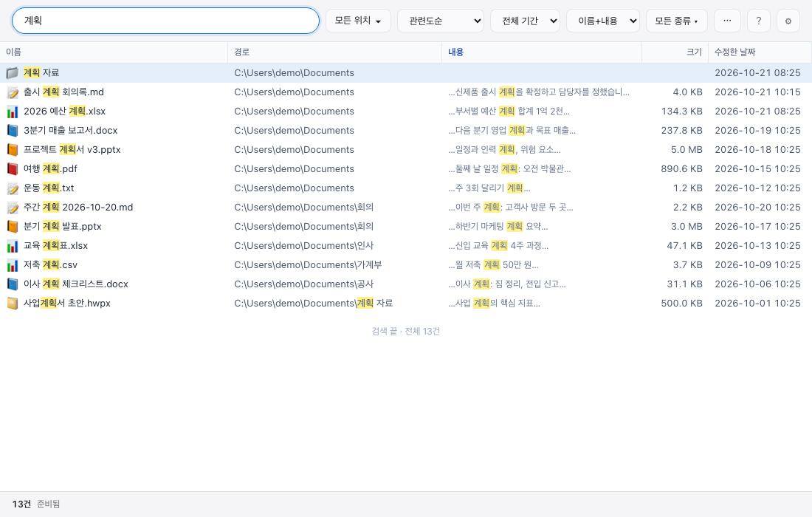
Task: Click the file icon for 출시 계획 회의록.md
Action: (13, 92)
